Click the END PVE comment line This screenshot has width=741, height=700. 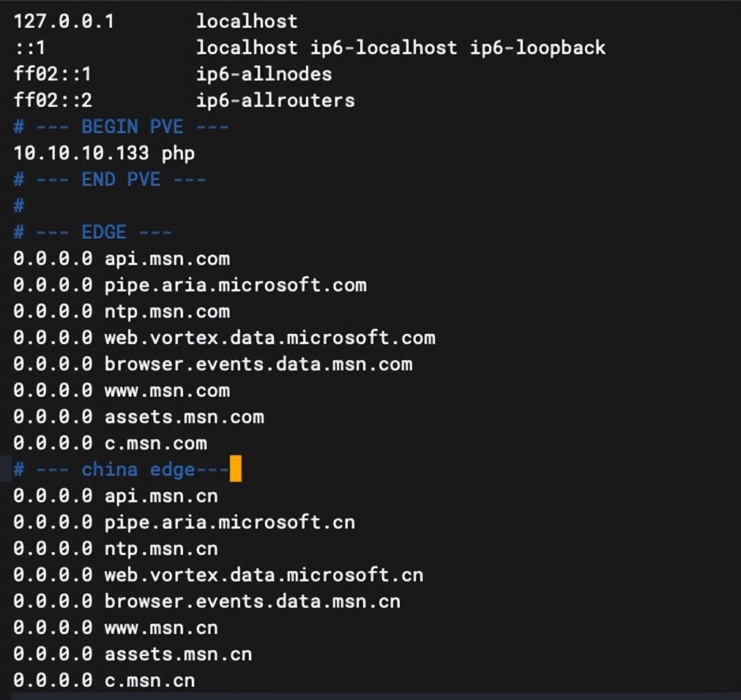pos(110,179)
